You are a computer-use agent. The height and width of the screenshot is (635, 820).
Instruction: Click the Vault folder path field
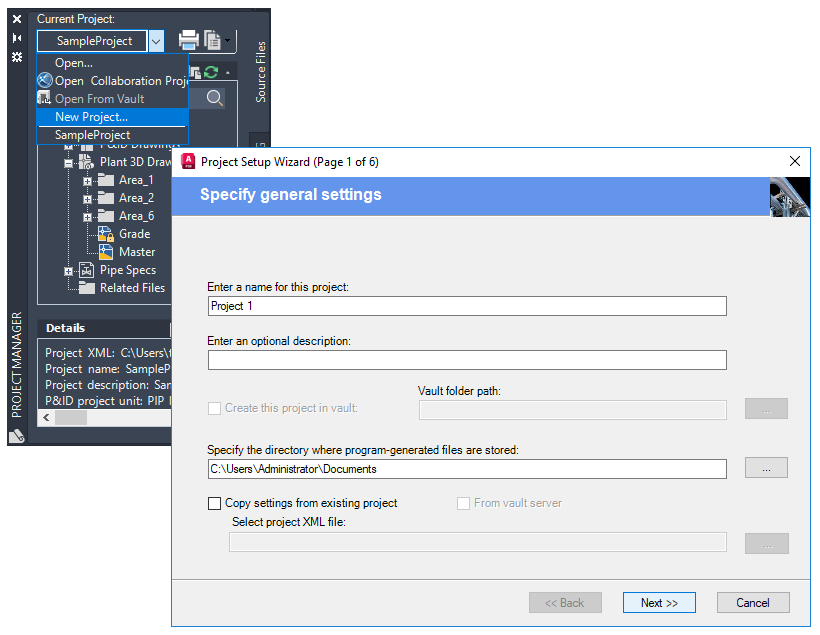click(573, 410)
